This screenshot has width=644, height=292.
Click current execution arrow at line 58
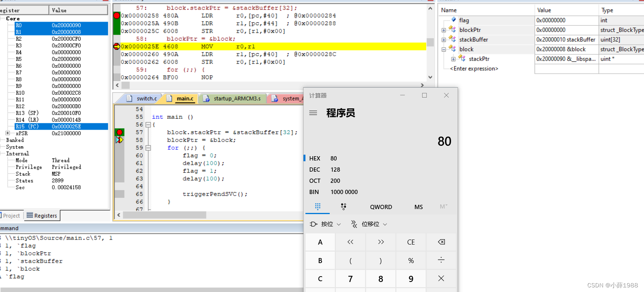(x=120, y=140)
